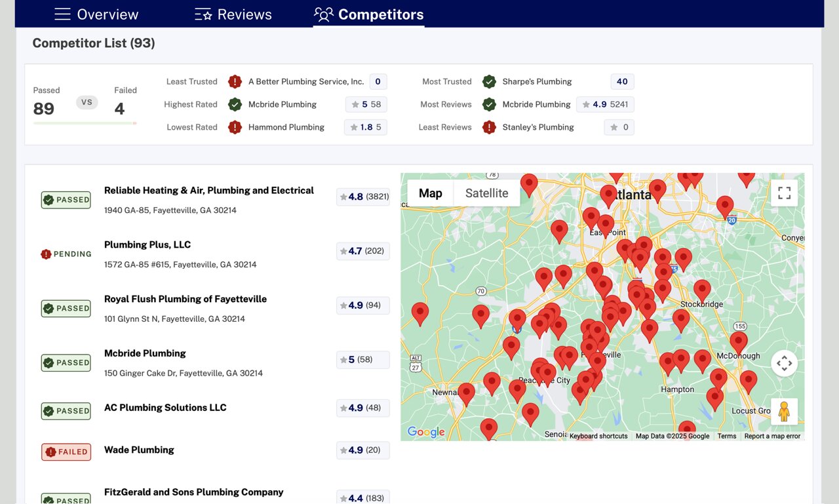Click the Competitor List (93) heading
Viewport: 839px width, 504px height.
[94, 43]
